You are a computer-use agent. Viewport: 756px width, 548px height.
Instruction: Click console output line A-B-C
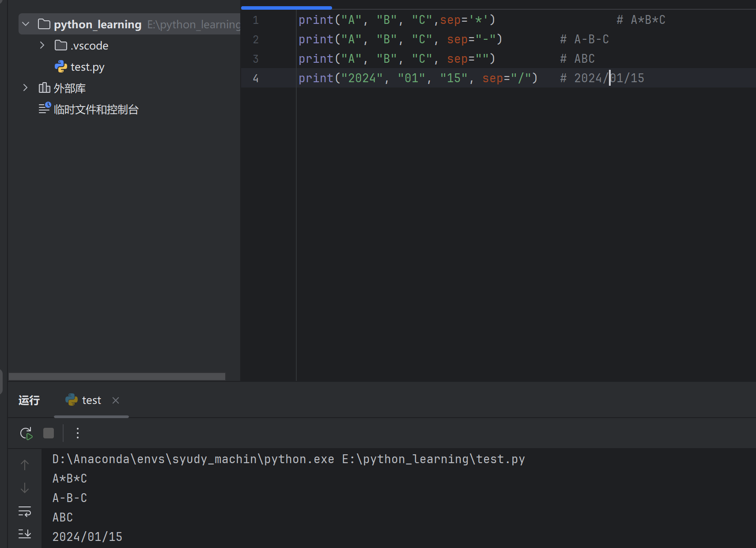(70, 498)
